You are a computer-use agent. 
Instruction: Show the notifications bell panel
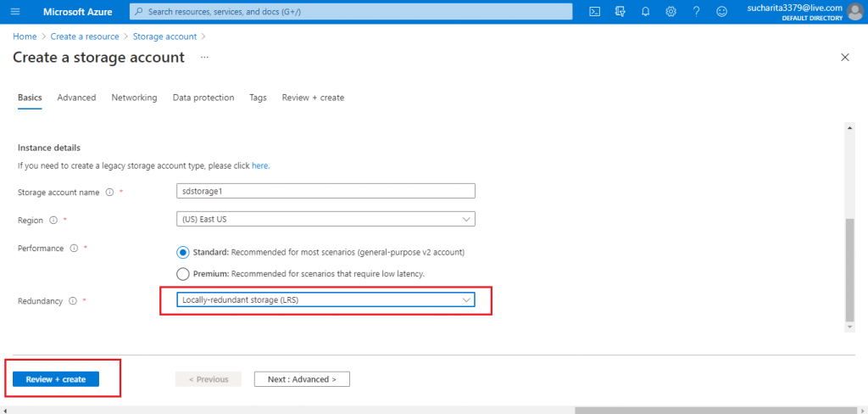645,12
